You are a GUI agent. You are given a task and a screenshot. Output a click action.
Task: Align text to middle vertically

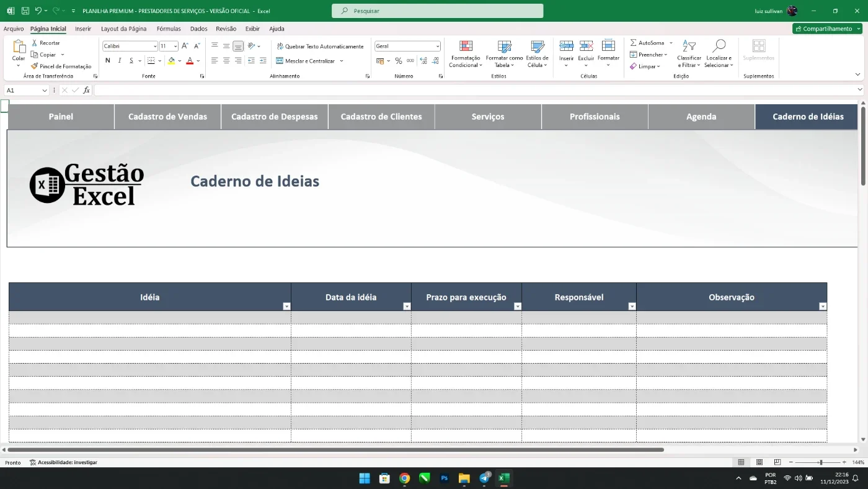click(226, 46)
